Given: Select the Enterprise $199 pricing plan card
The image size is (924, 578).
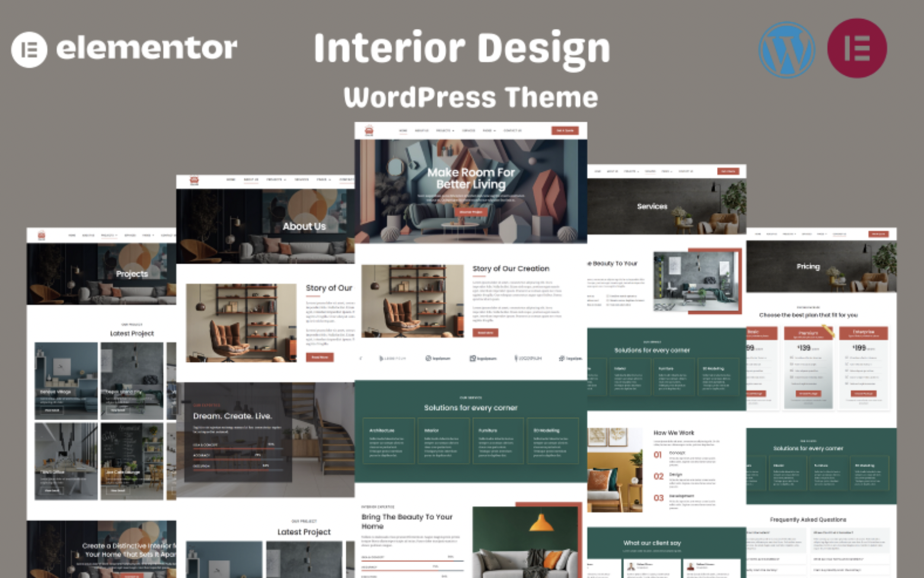Looking at the screenshot, I should (x=864, y=367).
